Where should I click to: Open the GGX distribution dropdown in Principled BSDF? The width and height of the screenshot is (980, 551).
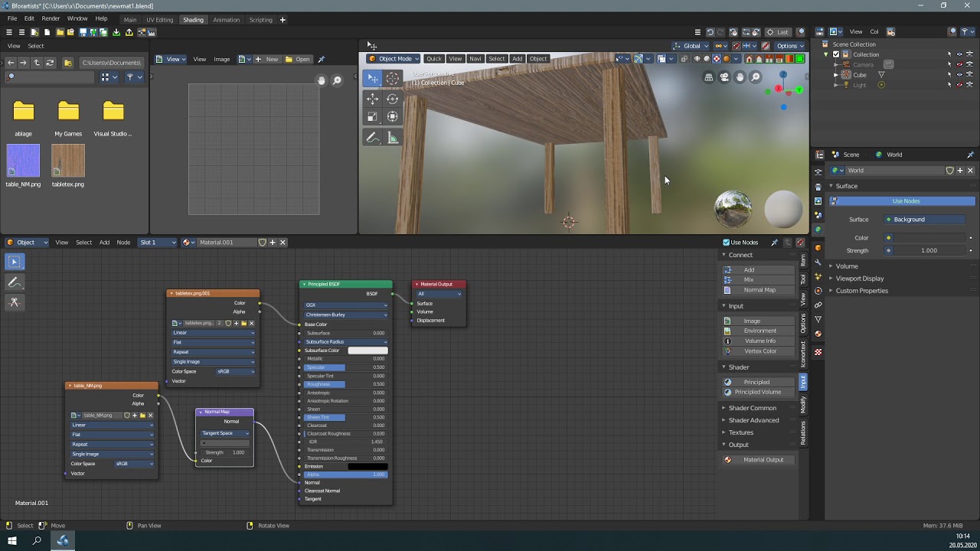[x=346, y=305]
